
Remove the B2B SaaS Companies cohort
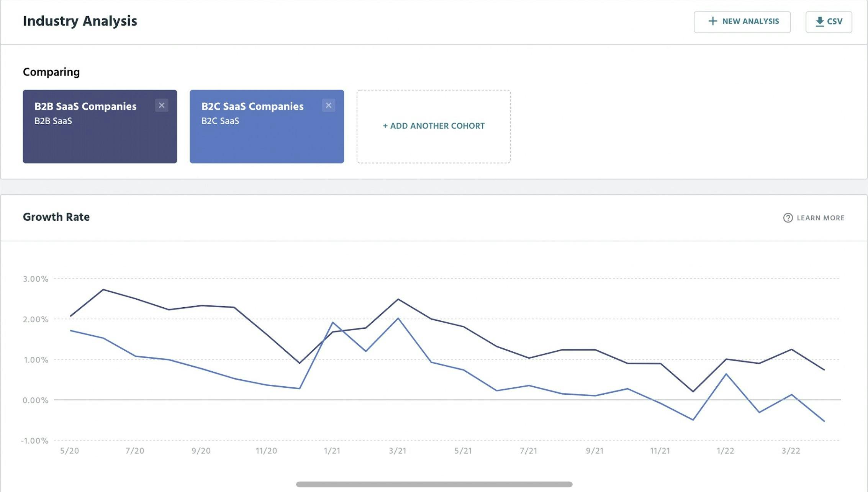tap(162, 105)
